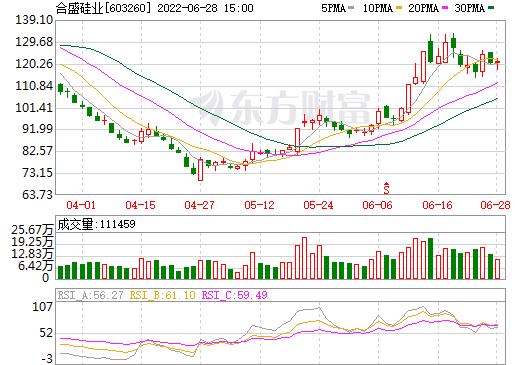Select the 06-16 date axis label
Image resolution: width=520 pixels, height=365 pixels.
[x=437, y=205]
